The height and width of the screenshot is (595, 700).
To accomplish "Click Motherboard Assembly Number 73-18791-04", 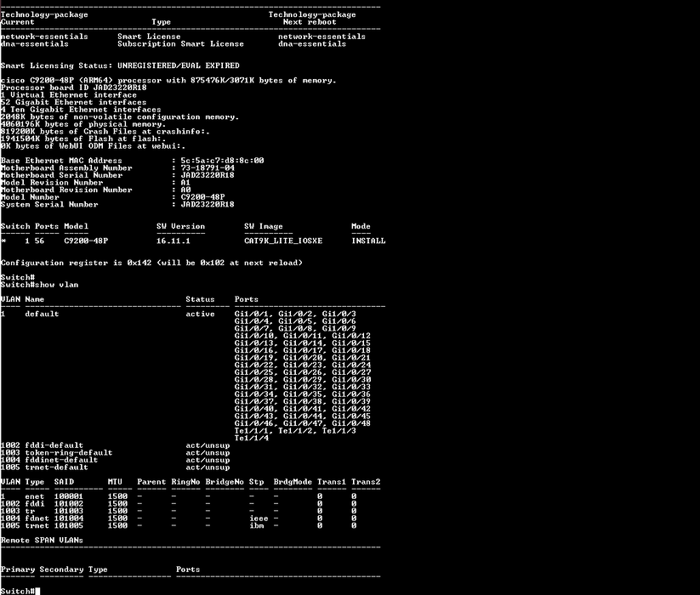I will click(208, 167).
